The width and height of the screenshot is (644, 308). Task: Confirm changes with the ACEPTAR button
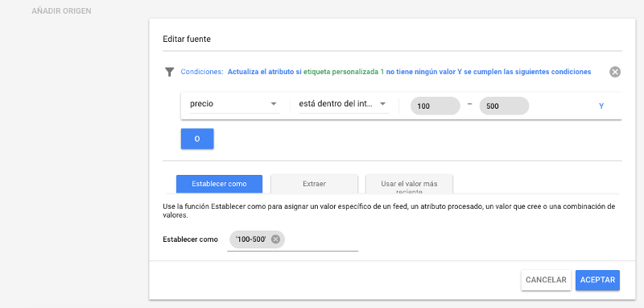(597, 280)
